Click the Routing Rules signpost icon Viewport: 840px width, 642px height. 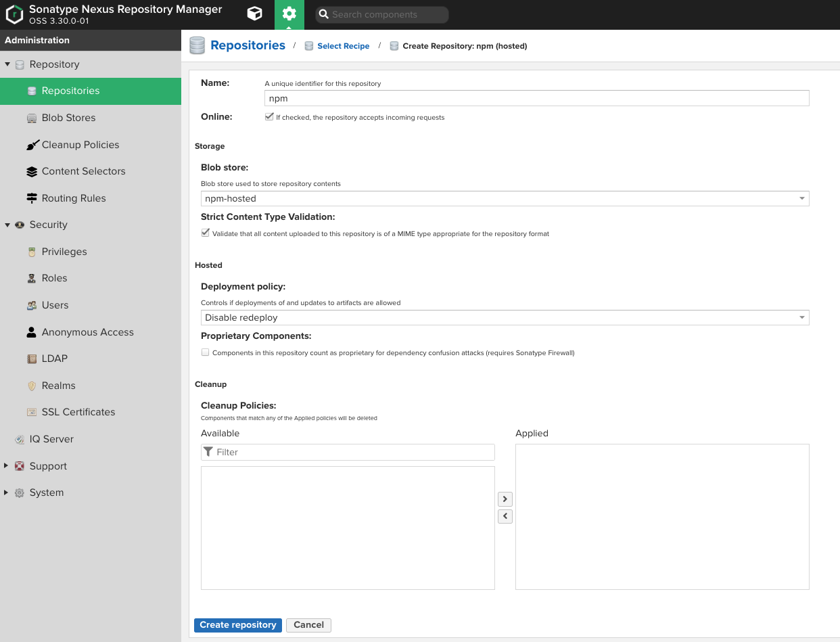pos(32,198)
